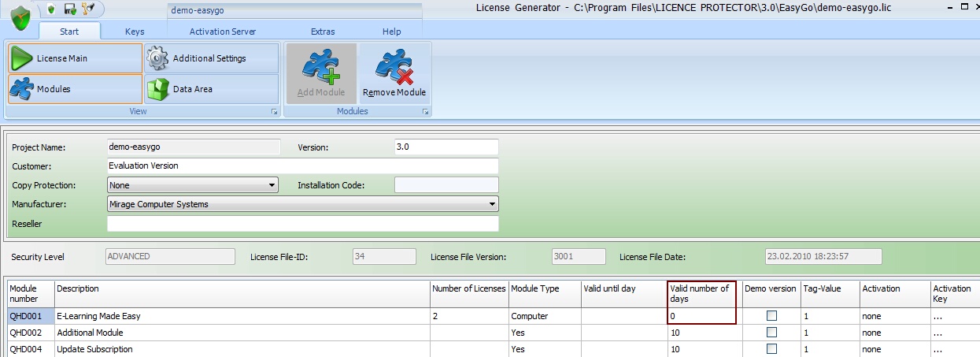The width and height of the screenshot is (980, 357).
Task: Click the save license quick-access icon
Action: 70,9
